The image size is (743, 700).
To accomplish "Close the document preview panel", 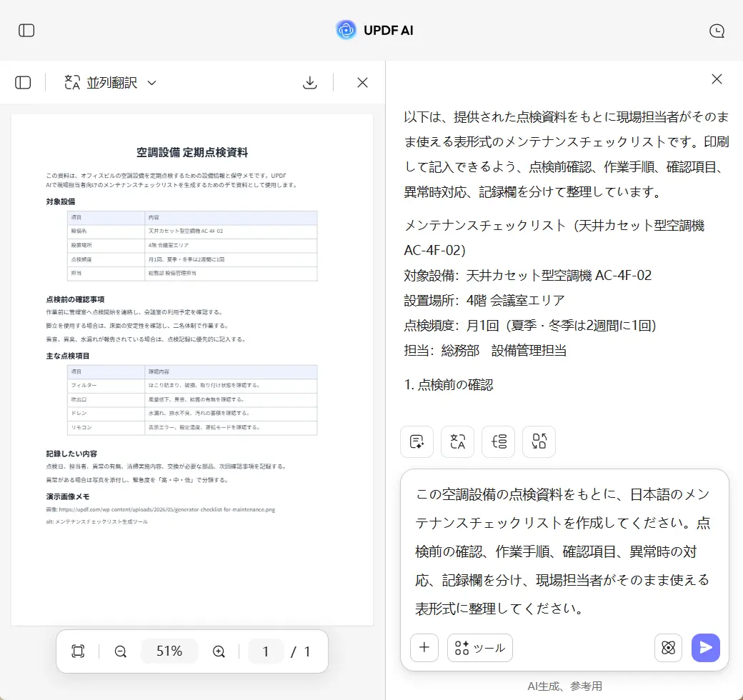I will (x=362, y=82).
